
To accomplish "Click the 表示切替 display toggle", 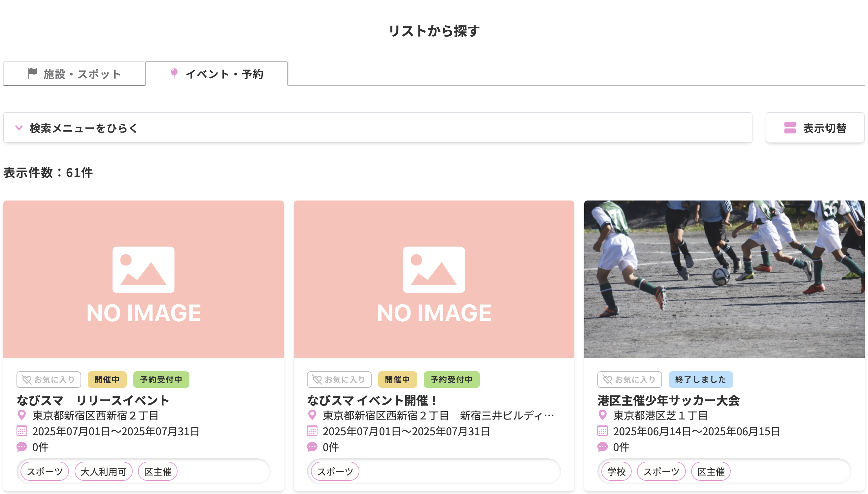I will click(x=815, y=128).
